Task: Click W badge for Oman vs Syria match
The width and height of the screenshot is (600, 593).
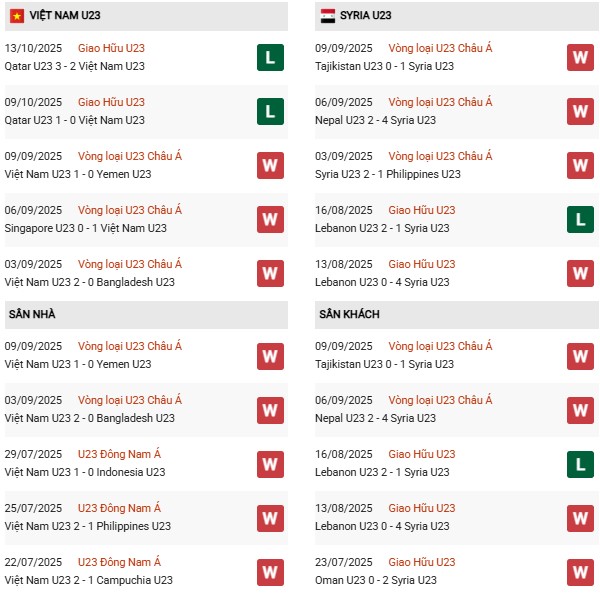Action: pyautogui.click(x=580, y=571)
